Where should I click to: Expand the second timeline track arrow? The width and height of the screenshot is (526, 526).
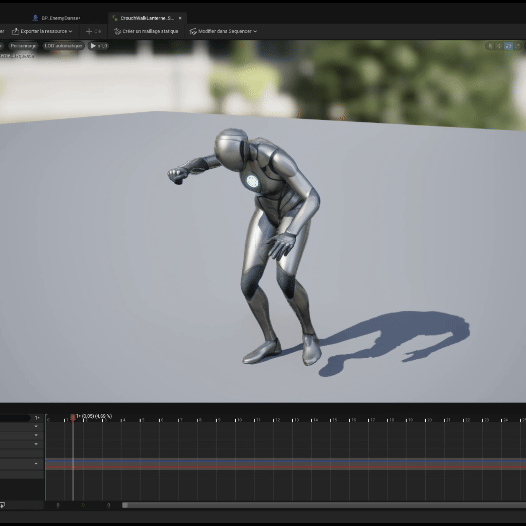[36, 435]
